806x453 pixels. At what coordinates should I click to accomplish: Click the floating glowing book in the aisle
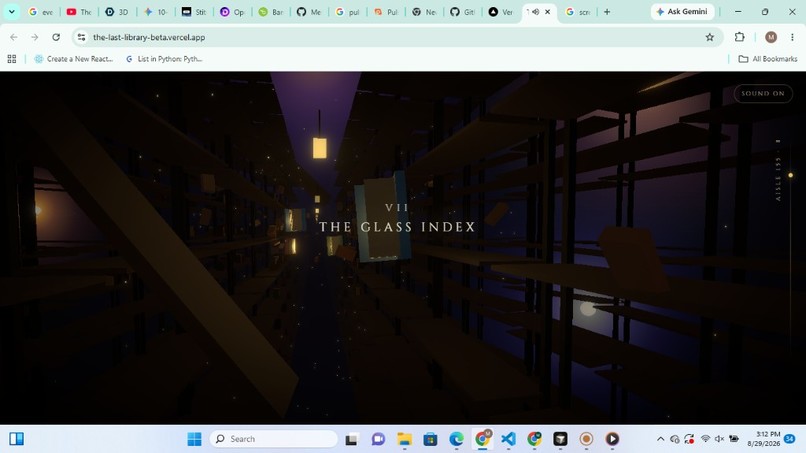381,216
